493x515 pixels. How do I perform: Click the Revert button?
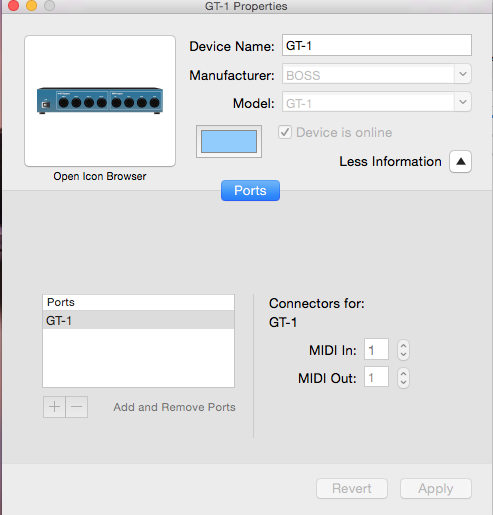tap(352, 489)
